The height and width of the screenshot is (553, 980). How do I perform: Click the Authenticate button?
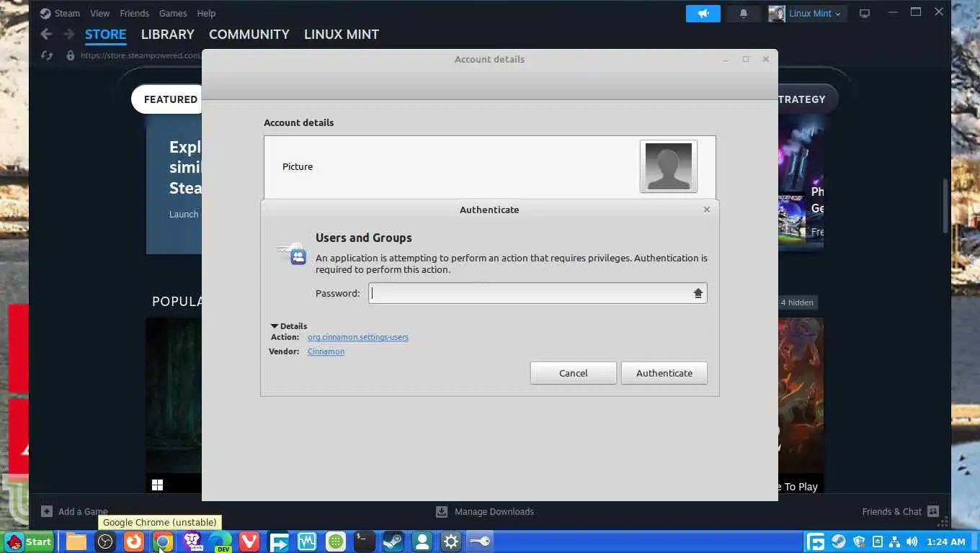(x=664, y=373)
